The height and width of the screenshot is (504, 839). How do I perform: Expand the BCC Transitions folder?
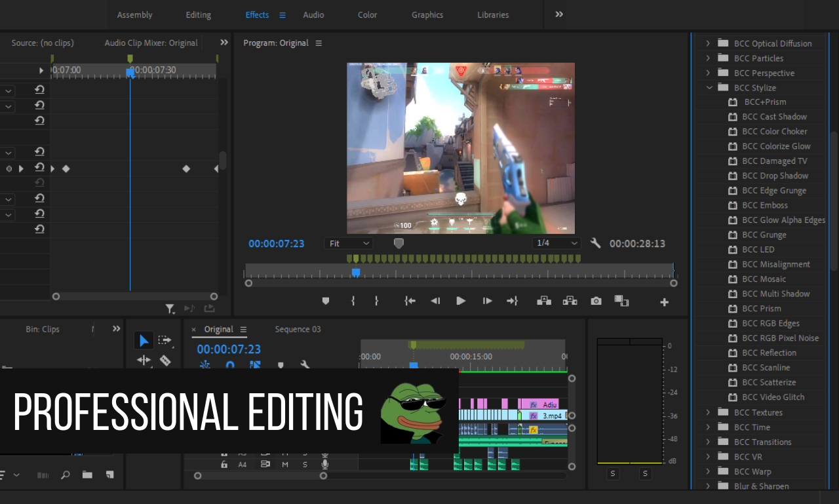[x=708, y=442]
